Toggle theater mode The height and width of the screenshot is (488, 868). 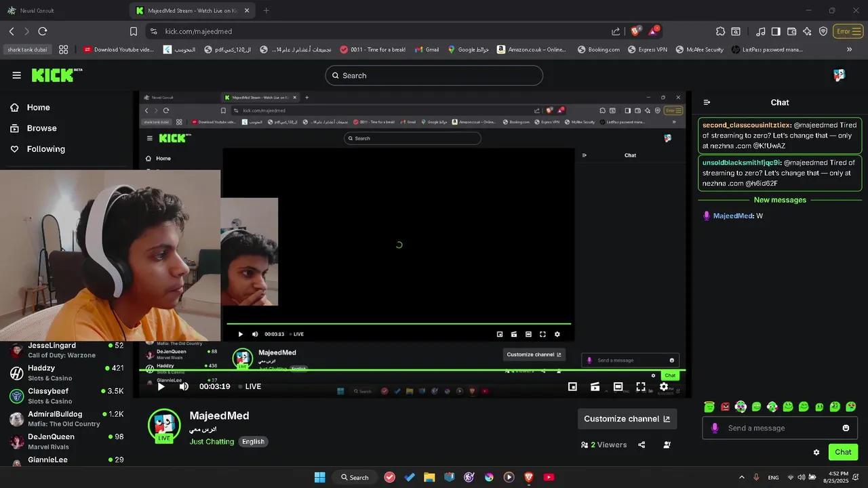[x=618, y=386]
